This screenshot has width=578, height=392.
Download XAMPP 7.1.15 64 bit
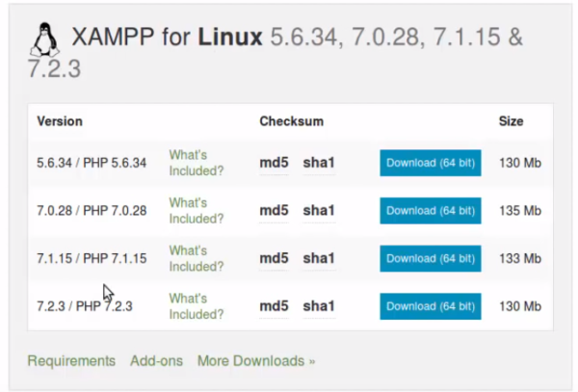pyautogui.click(x=430, y=258)
